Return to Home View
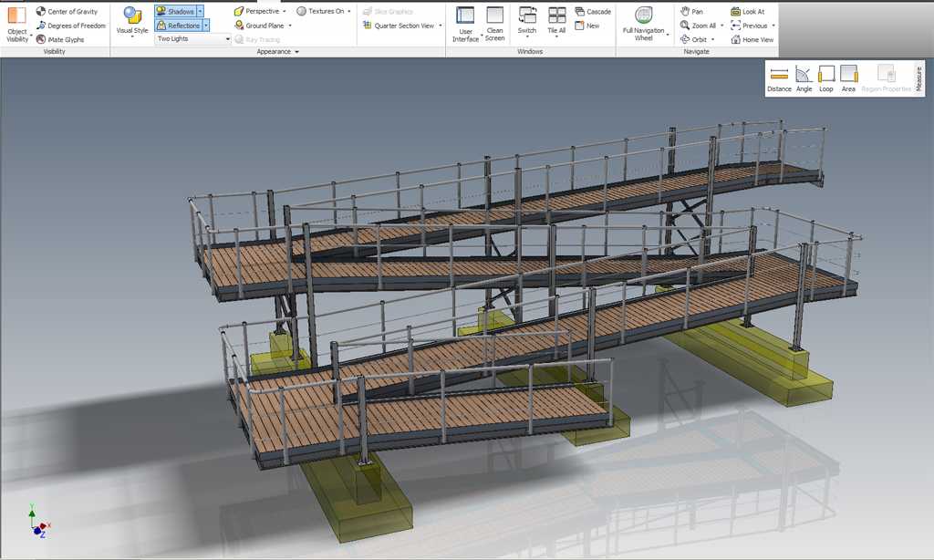The width and height of the screenshot is (934, 560). 752,39
